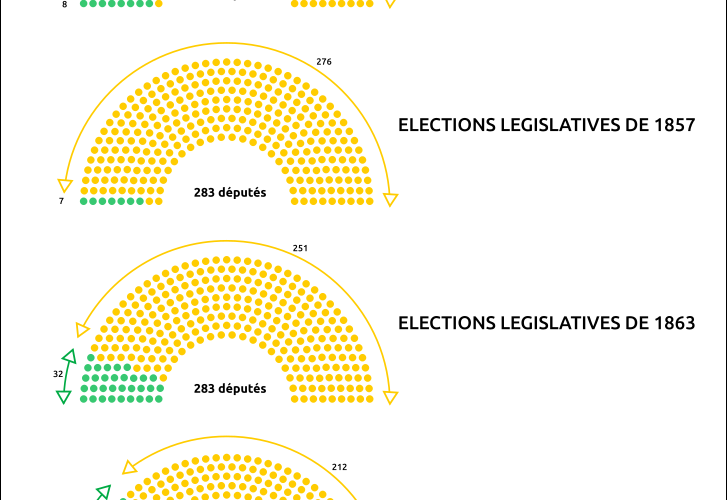Select the number 7 beside the green seats
The image size is (727, 500).
click(61, 201)
